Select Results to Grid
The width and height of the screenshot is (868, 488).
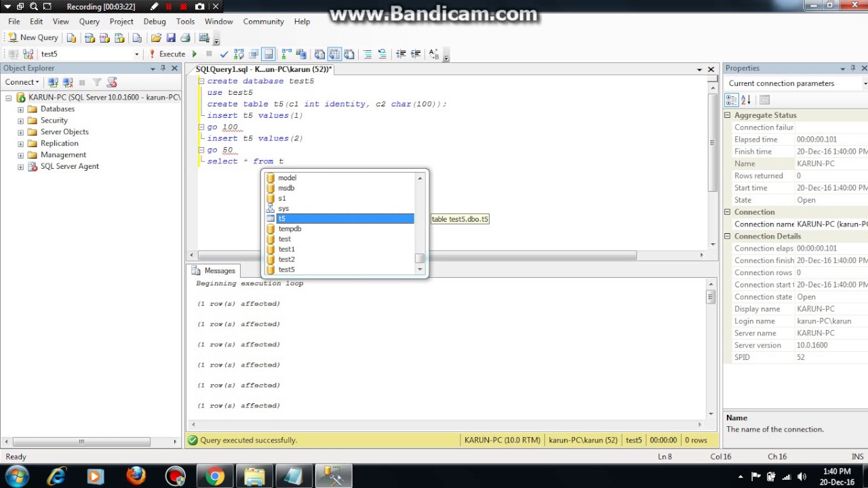[334, 54]
